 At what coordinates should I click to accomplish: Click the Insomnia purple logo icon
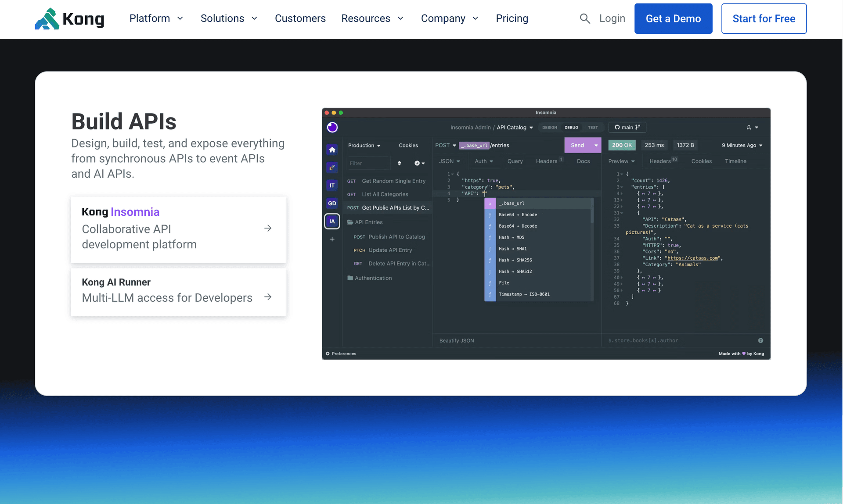pyautogui.click(x=332, y=127)
